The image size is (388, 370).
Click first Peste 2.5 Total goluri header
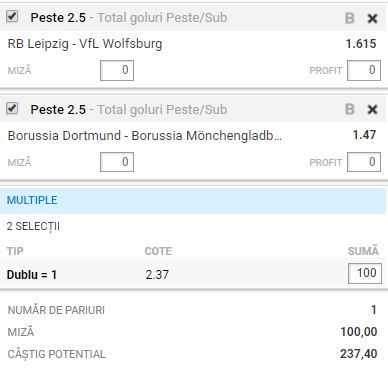point(129,18)
